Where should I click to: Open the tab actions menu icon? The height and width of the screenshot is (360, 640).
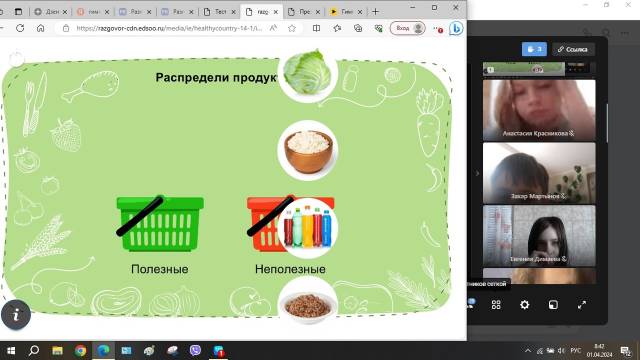(x=18, y=12)
